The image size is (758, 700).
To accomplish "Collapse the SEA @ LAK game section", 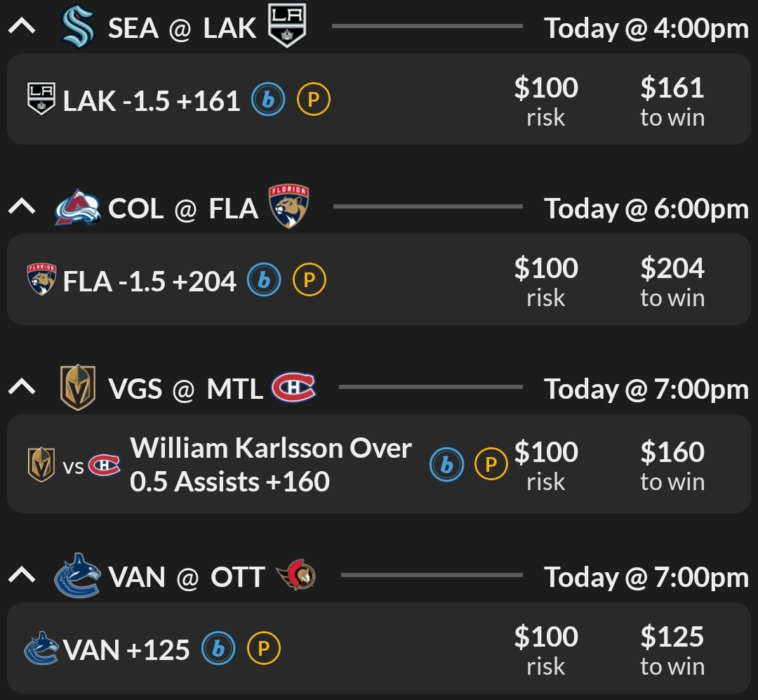I will (x=22, y=27).
